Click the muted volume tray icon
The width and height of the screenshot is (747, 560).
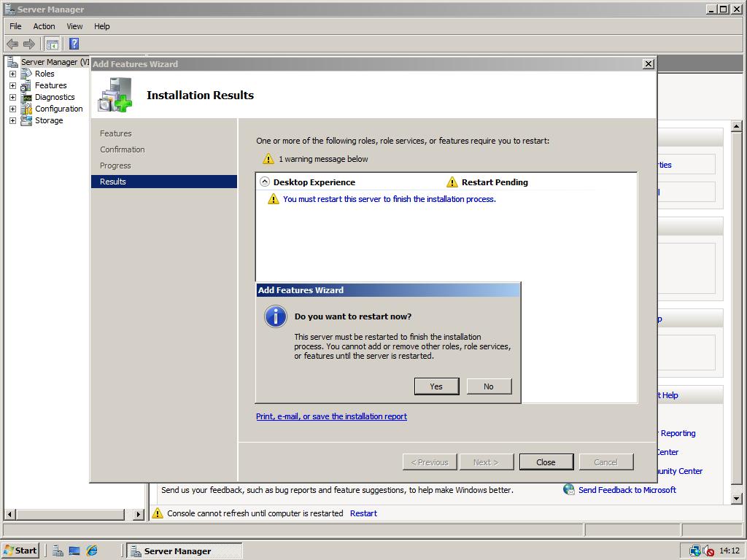pyautogui.click(x=708, y=551)
